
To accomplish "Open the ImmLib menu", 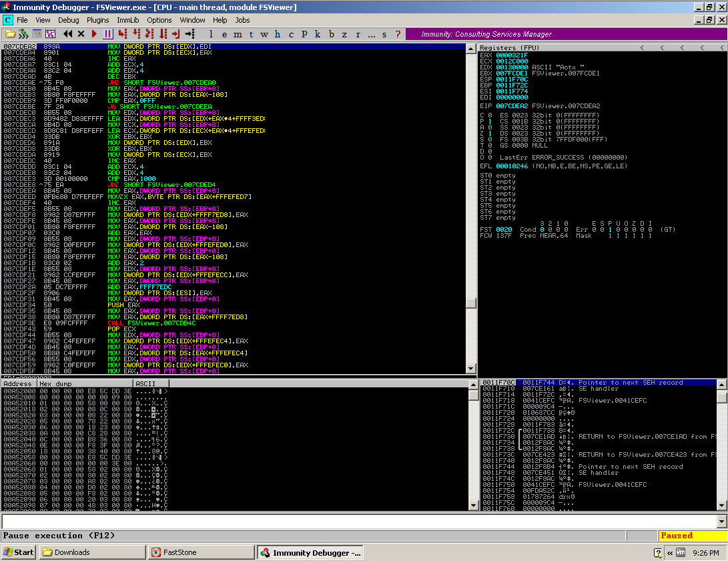I will 128,20.
